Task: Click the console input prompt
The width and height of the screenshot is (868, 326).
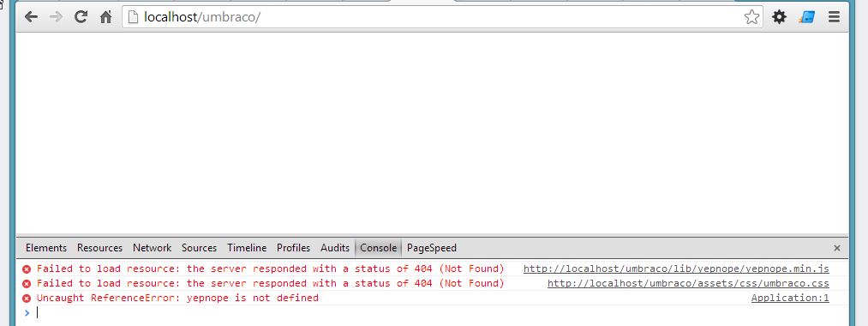Action: tap(432, 312)
